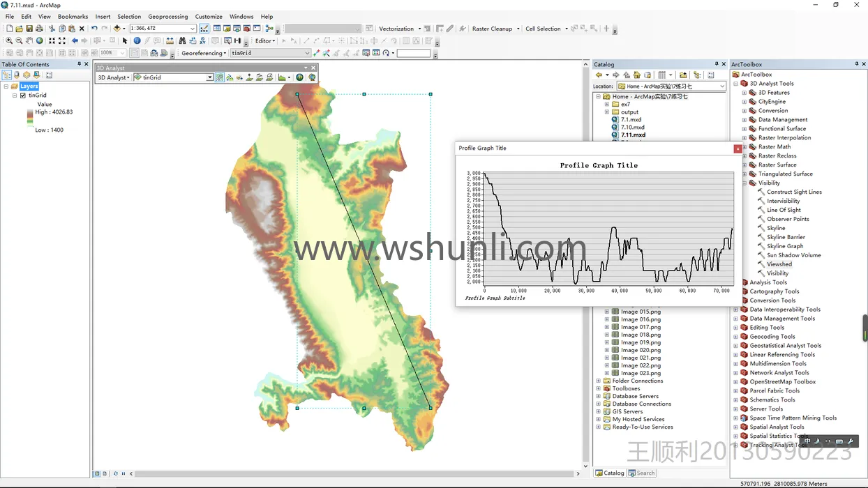Switch to the Search tab below Catalog
The image size is (868, 488).
point(642,473)
